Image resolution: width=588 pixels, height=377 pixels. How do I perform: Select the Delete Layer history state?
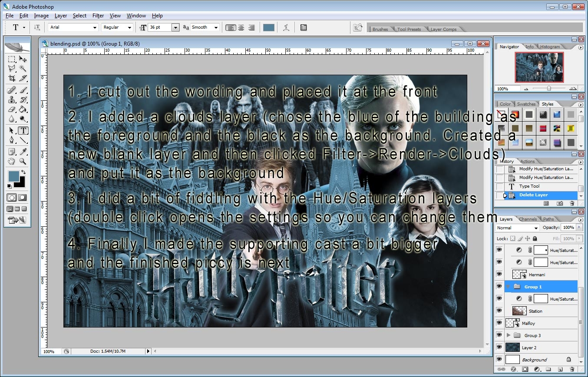(537, 195)
